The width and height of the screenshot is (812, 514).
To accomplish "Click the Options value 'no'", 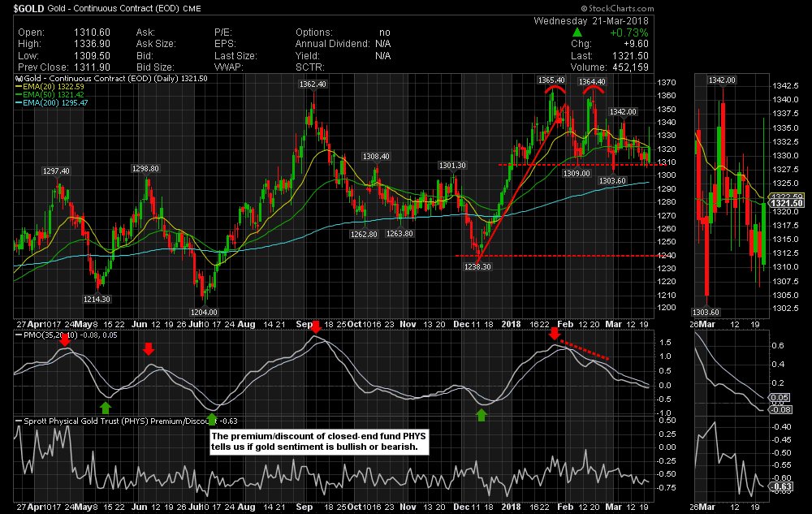I will point(384,32).
